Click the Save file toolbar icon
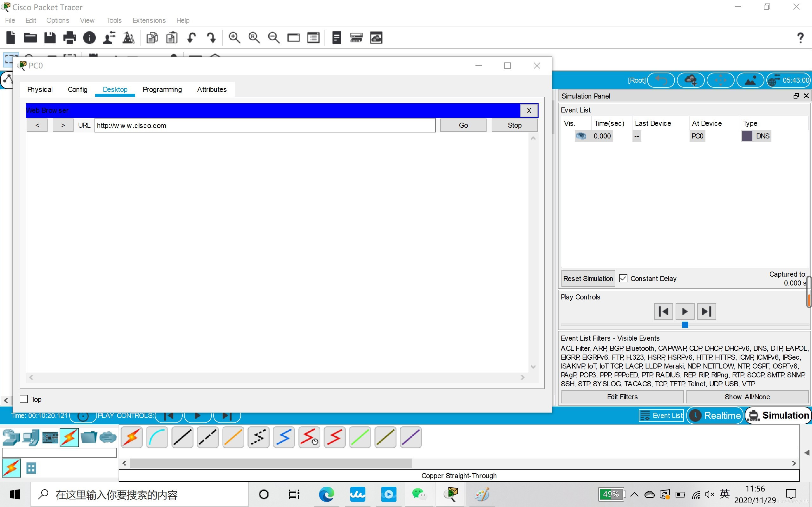The image size is (812, 507). [x=50, y=38]
